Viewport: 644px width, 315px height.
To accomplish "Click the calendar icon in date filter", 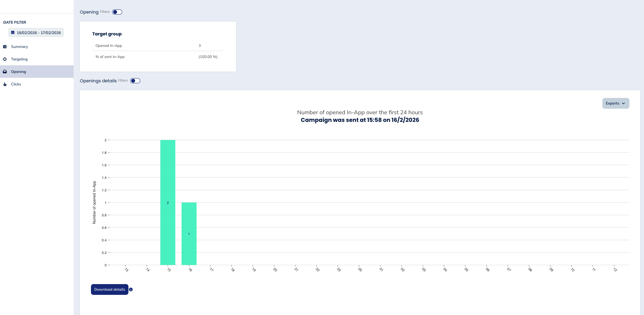I will click(13, 33).
